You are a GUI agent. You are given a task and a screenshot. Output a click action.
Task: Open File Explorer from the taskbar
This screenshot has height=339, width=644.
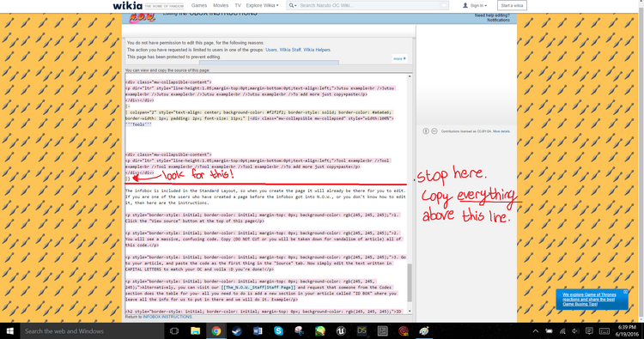click(x=195, y=330)
